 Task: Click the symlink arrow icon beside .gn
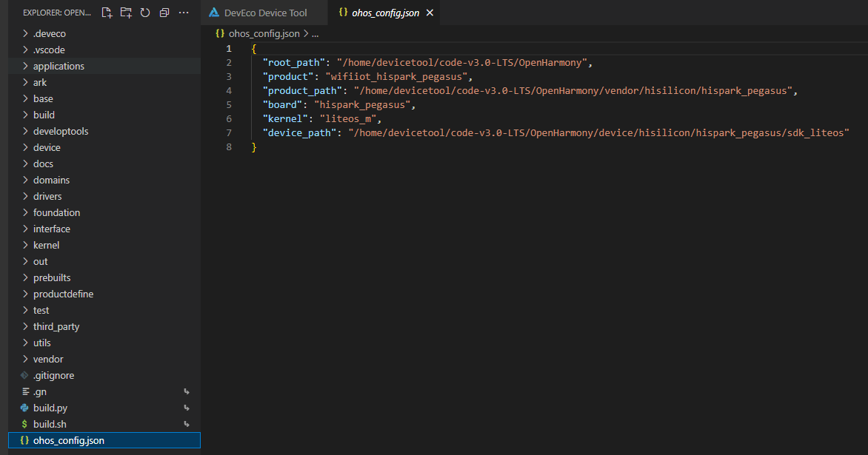click(187, 392)
